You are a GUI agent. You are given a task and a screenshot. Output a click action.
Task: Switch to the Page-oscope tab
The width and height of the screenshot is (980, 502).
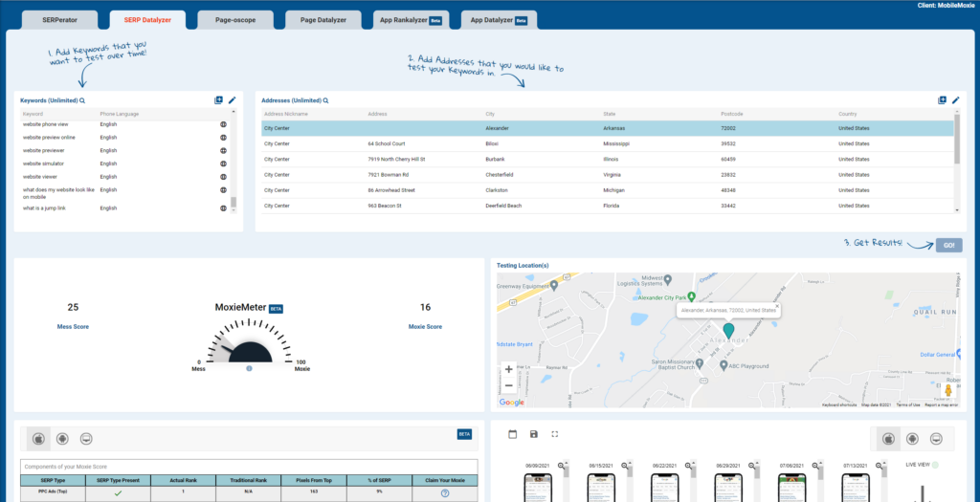pyautogui.click(x=235, y=20)
